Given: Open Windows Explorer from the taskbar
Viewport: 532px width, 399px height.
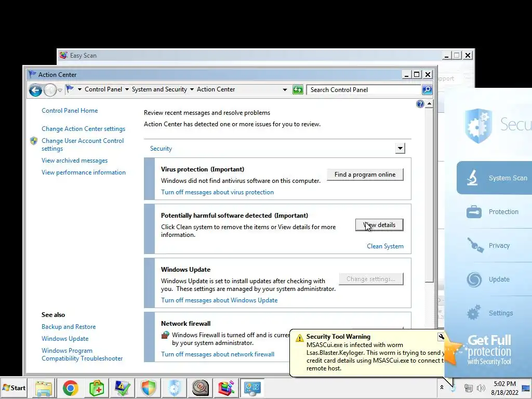Looking at the screenshot, I should (44, 388).
